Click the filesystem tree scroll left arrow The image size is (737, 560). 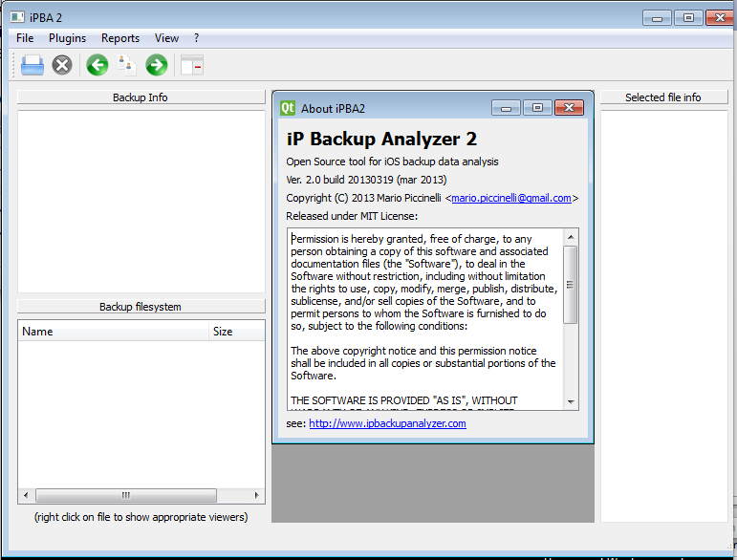[26, 495]
